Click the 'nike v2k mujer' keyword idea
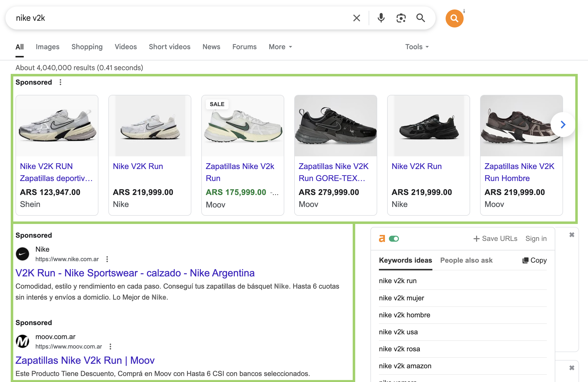 (x=463, y=298)
